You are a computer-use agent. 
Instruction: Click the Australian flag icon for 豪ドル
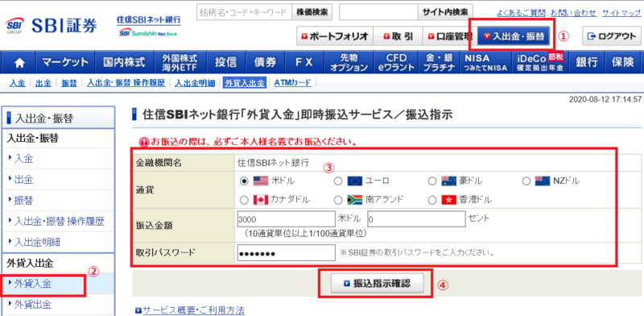point(449,181)
